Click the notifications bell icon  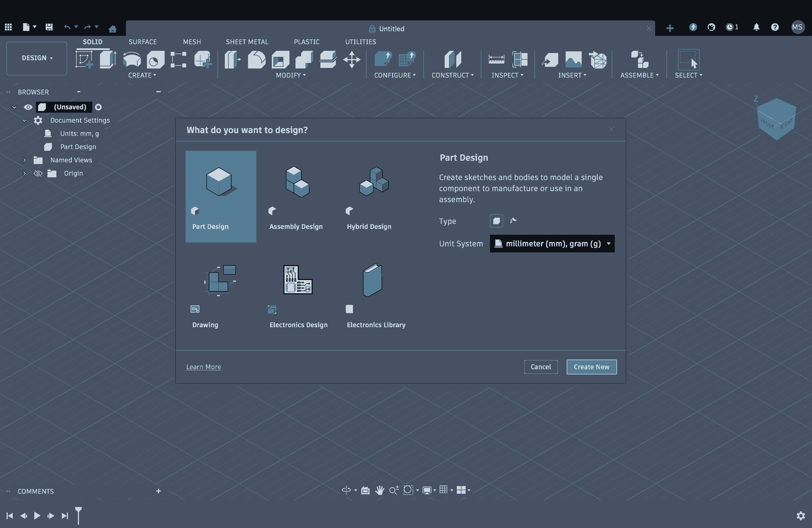(x=756, y=27)
